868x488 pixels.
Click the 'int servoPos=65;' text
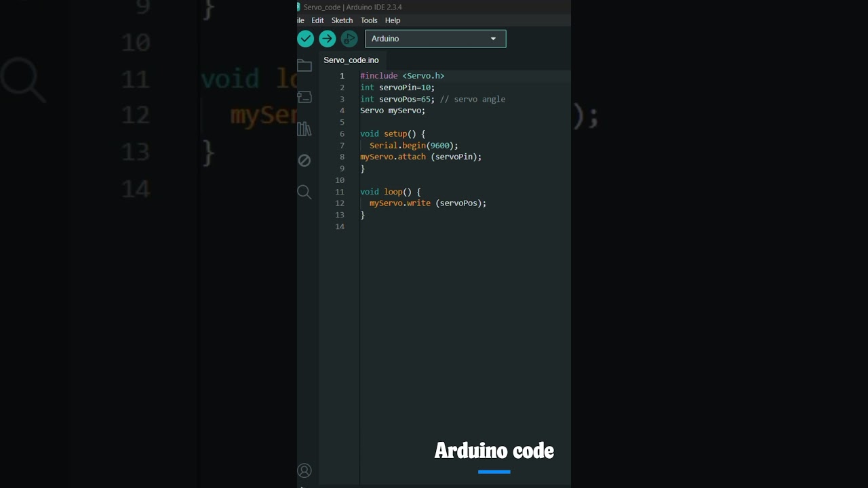397,99
